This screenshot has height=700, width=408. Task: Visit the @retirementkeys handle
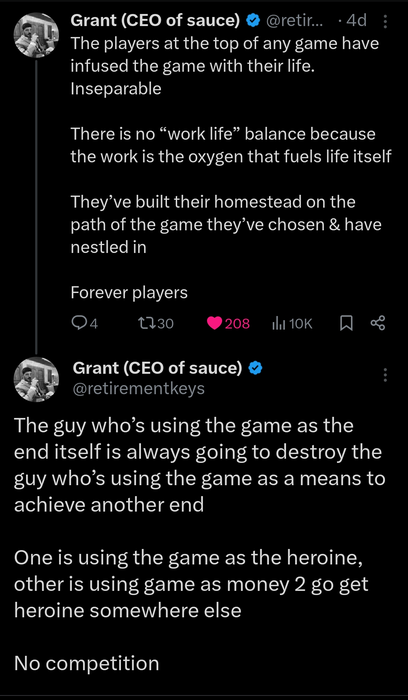pyautogui.click(x=138, y=389)
